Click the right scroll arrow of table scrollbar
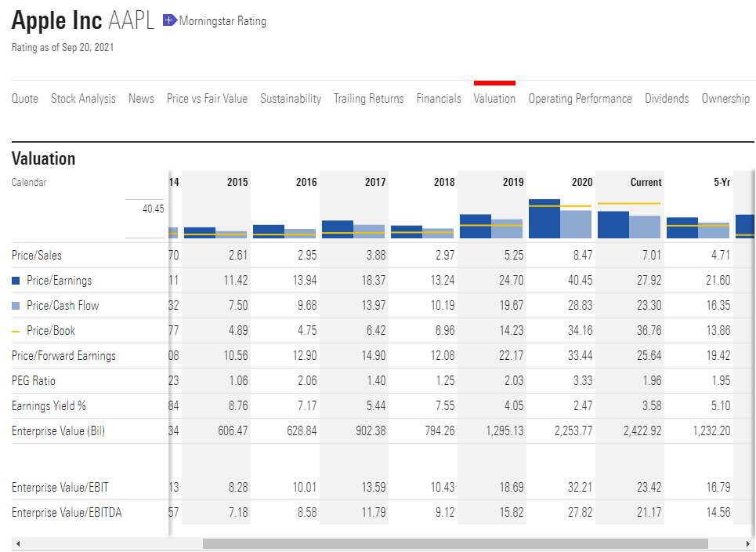Viewport: 756px width, 552px height. pyautogui.click(x=747, y=543)
